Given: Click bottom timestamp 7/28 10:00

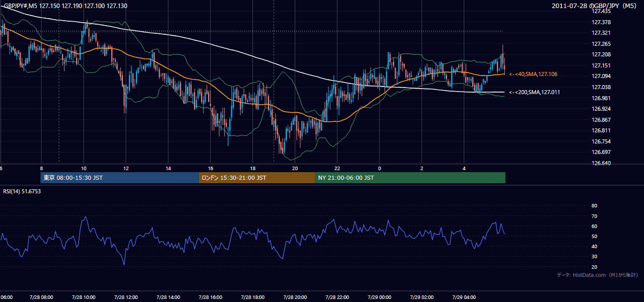Looking at the screenshot, I should (x=84, y=297).
